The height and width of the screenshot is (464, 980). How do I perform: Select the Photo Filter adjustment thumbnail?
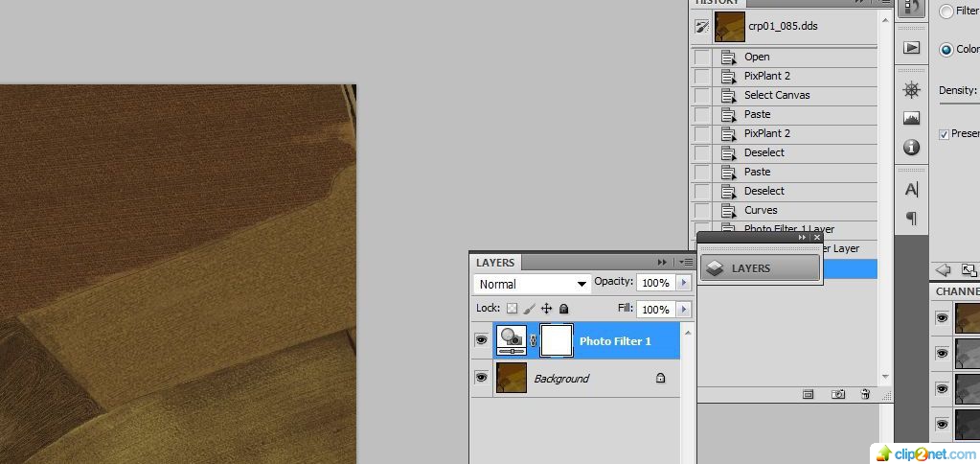pos(512,340)
